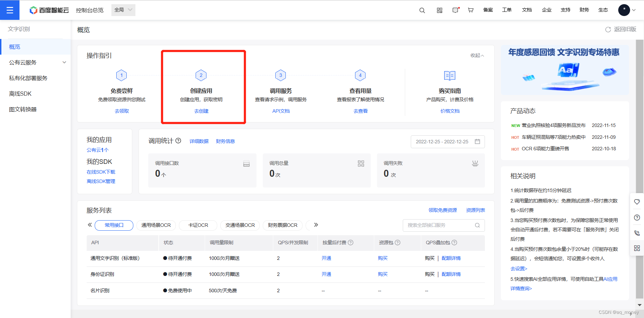Click 开通 for 通用文字识别(标准版)

click(x=326, y=258)
